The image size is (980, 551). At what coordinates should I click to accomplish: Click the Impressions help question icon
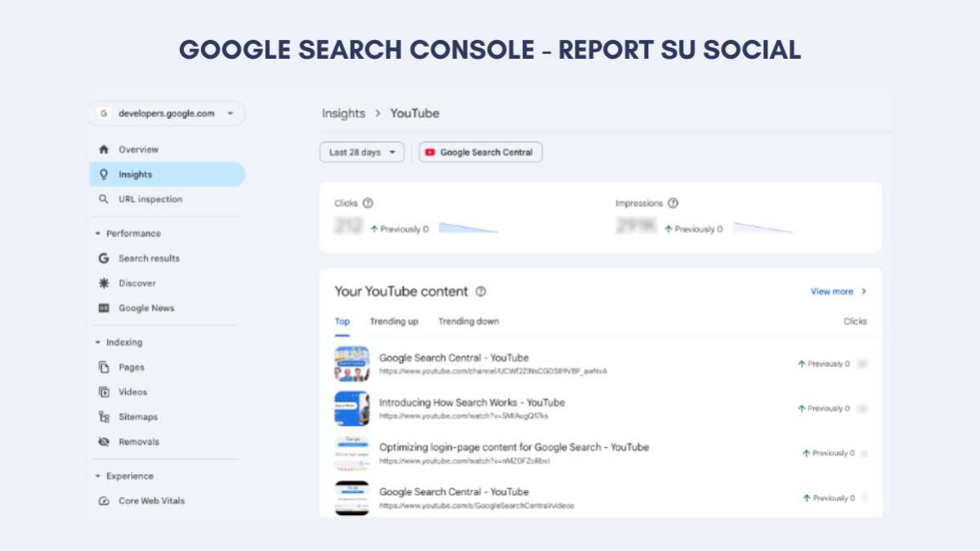coord(673,204)
